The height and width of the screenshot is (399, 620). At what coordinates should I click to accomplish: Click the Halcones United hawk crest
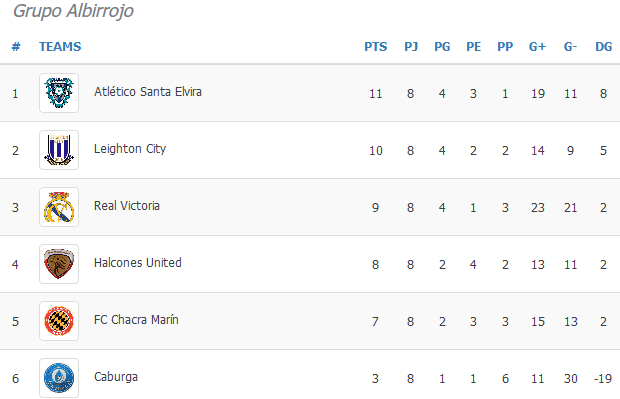click(x=59, y=264)
